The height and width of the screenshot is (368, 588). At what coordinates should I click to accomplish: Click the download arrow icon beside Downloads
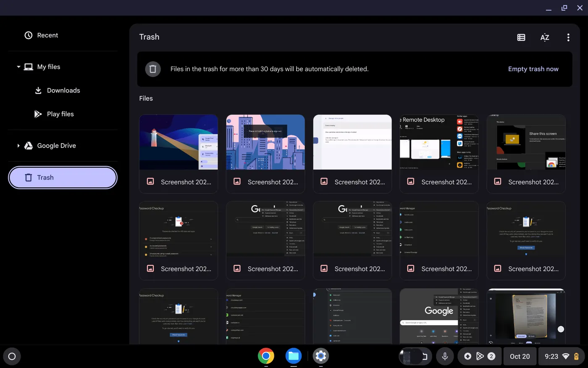tap(38, 90)
